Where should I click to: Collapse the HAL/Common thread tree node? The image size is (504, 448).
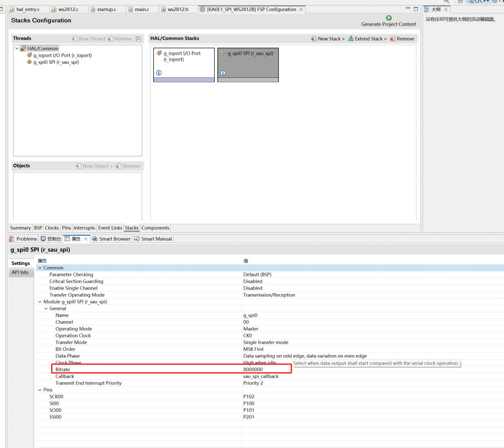(17, 48)
